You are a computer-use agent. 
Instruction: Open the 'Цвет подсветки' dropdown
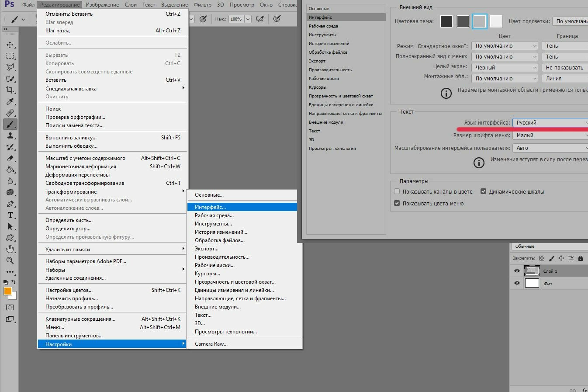pyautogui.click(x=570, y=21)
